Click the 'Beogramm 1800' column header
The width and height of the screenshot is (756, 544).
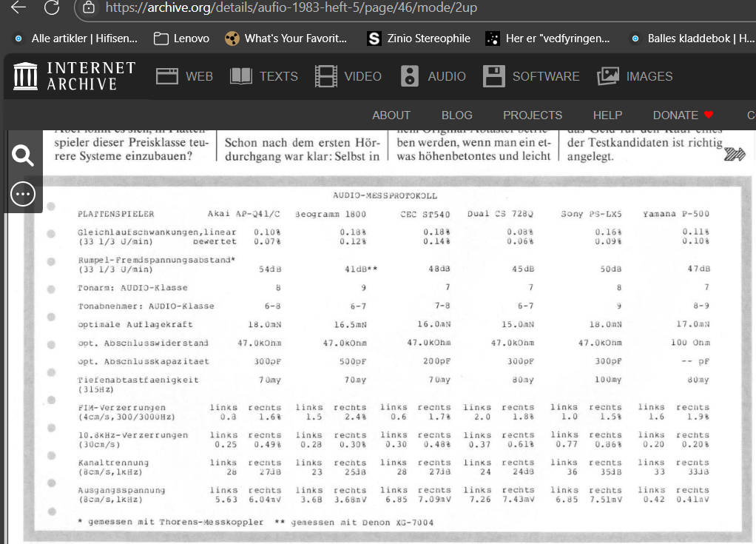330,214
